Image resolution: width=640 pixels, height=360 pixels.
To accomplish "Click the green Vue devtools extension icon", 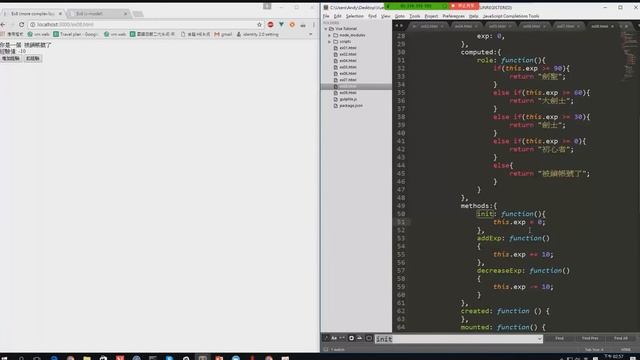I will pyautogui.click(x=281, y=24).
